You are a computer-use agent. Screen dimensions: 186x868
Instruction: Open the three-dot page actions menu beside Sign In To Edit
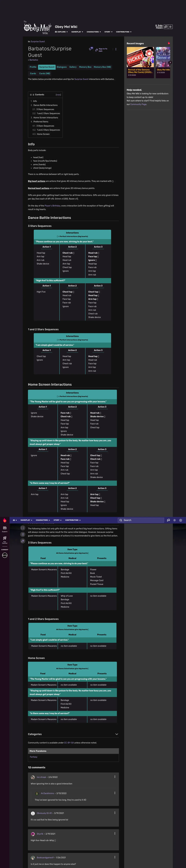click(x=116, y=49)
